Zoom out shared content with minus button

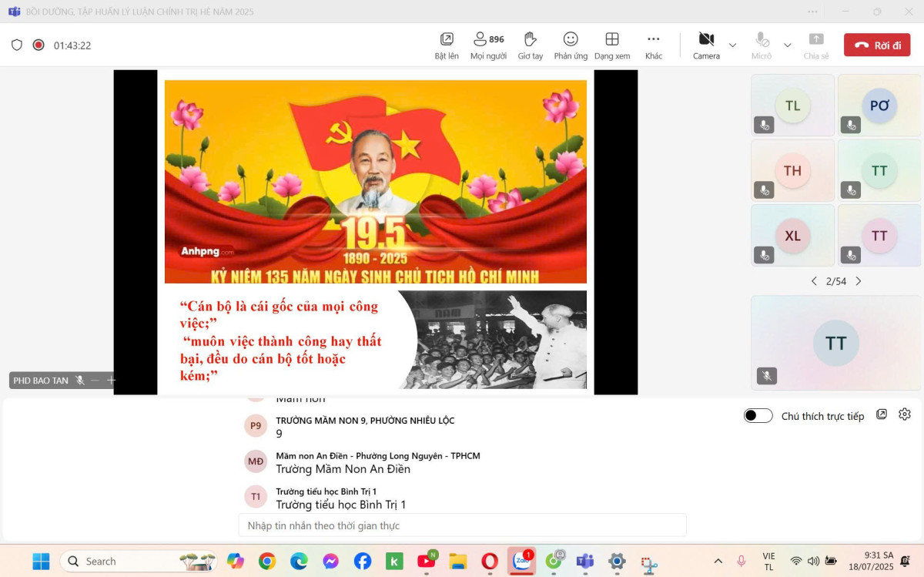95,381
